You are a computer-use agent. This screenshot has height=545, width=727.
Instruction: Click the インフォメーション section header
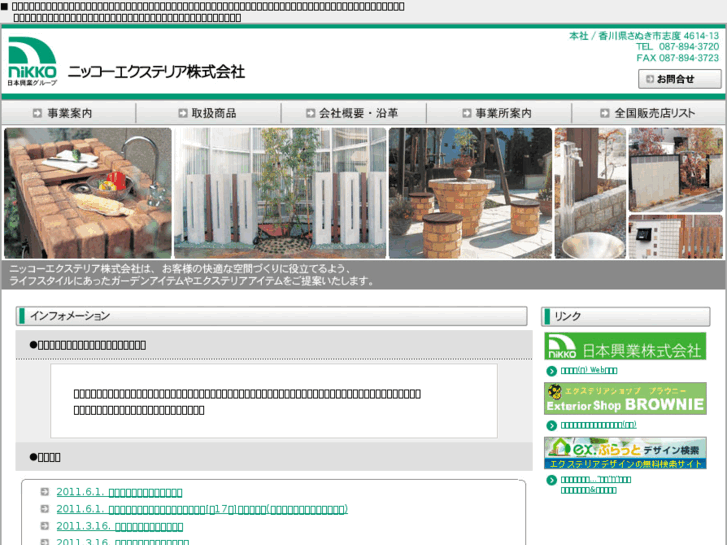271,316
